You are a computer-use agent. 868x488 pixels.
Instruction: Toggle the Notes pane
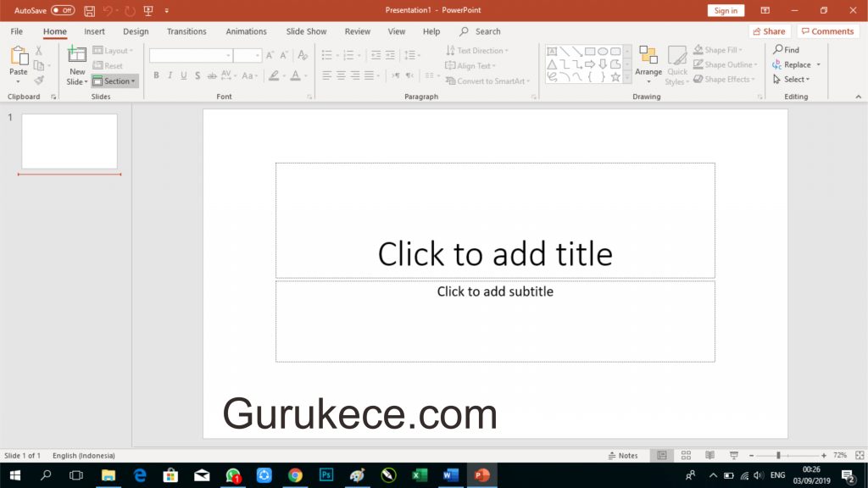[623, 456]
